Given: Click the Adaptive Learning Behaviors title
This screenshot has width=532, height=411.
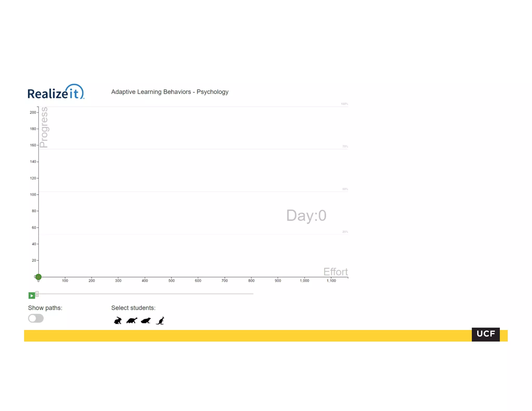Looking at the screenshot, I should click(170, 92).
